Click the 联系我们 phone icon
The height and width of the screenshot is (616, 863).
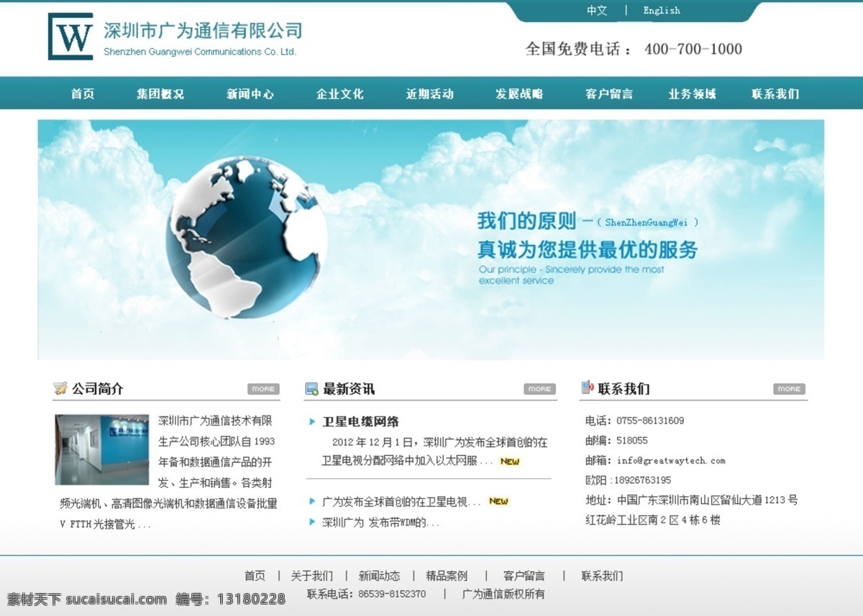point(588,387)
